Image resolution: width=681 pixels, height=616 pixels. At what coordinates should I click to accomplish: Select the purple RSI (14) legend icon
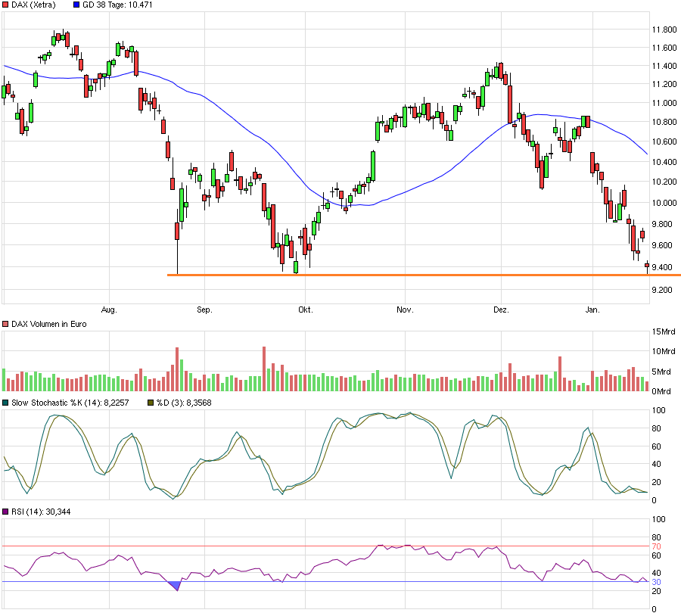[x=6, y=511]
